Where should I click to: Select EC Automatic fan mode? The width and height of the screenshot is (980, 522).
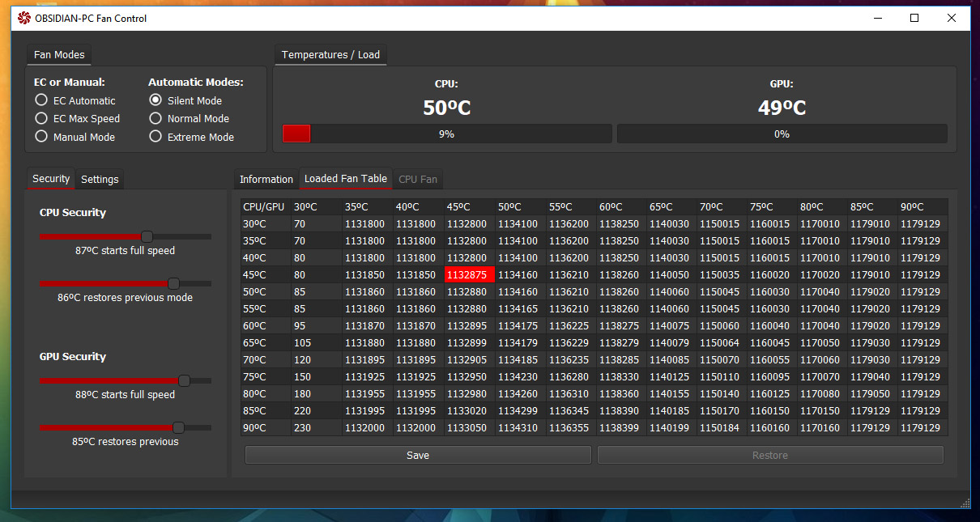pos(41,100)
